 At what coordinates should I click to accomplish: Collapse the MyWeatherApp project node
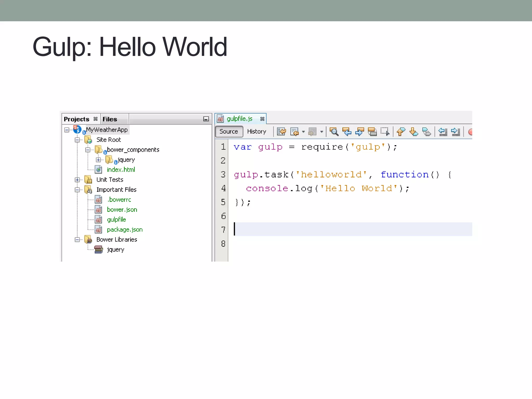point(67,130)
